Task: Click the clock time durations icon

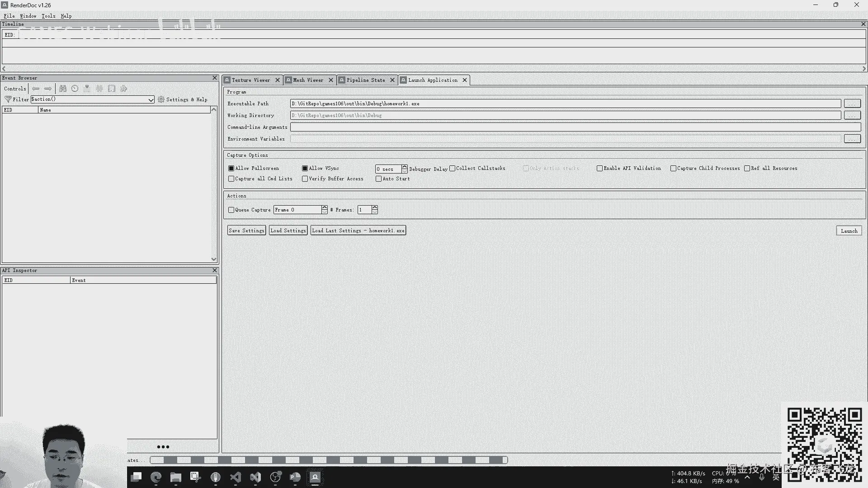Action: tap(75, 89)
